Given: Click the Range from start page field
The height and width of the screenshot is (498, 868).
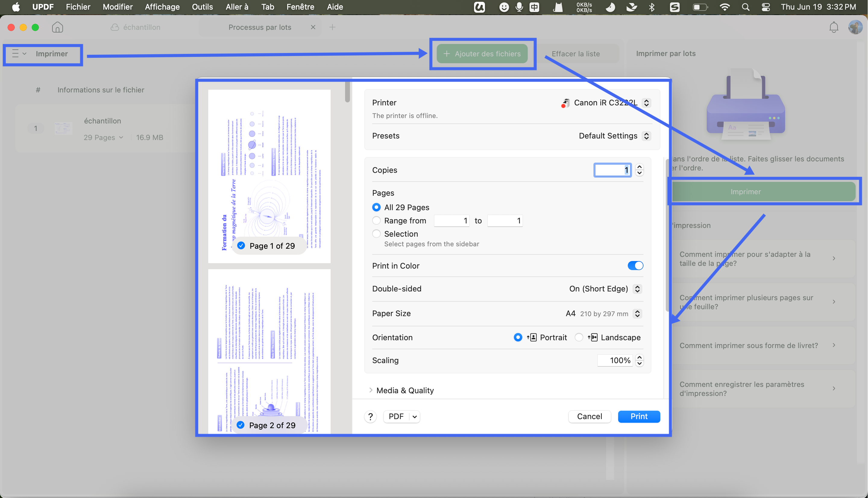Looking at the screenshot, I should coord(451,221).
